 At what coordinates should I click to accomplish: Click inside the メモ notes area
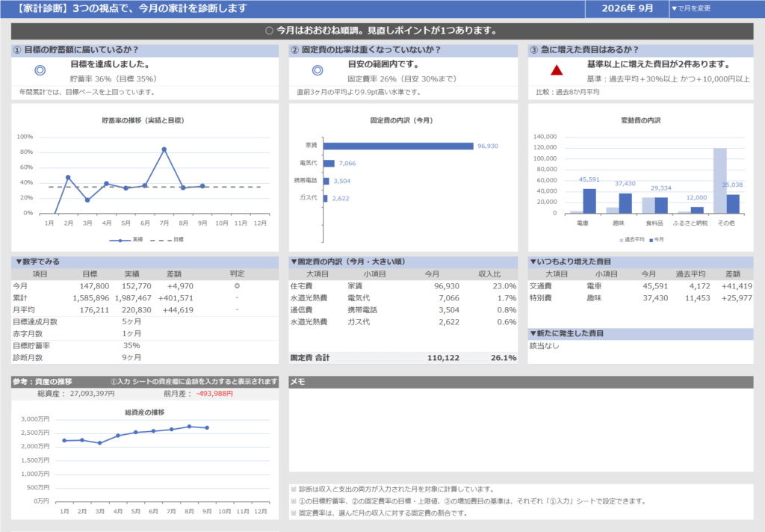point(521,430)
